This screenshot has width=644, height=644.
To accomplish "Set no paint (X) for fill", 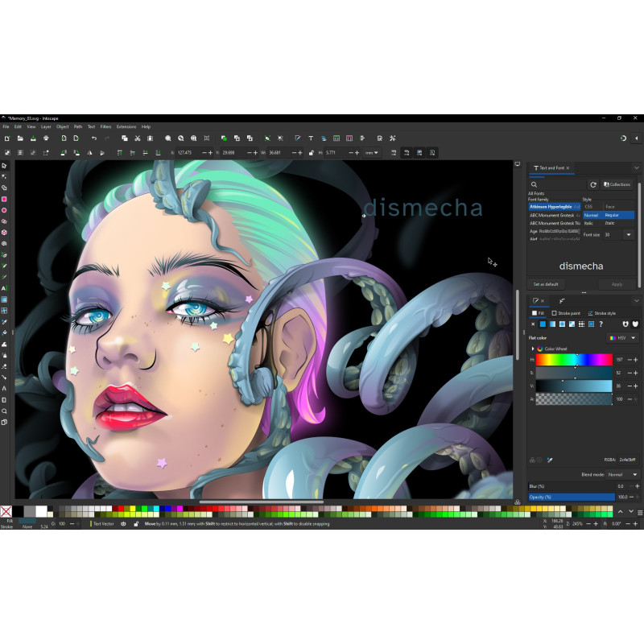I will coord(533,324).
